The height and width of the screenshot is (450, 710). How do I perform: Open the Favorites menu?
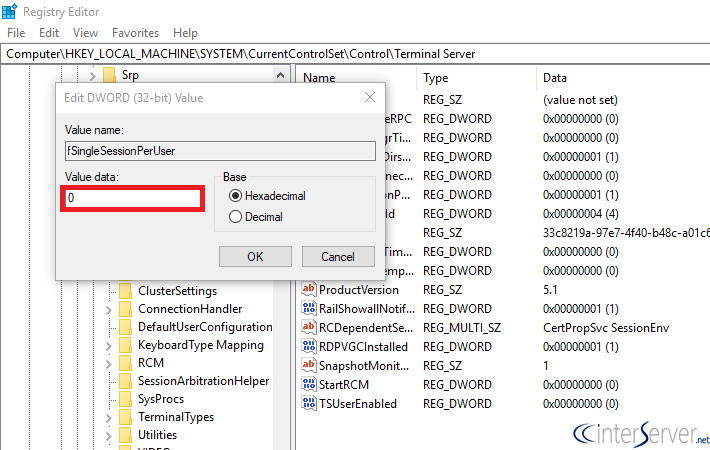(x=135, y=33)
